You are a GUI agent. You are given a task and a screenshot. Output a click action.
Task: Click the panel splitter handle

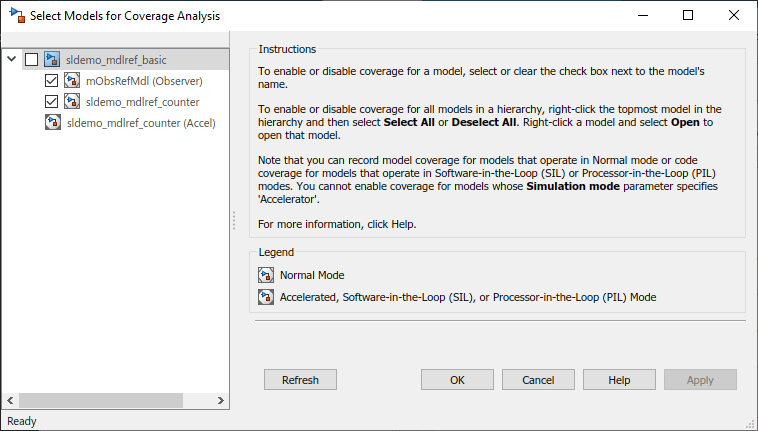click(234, 220)
